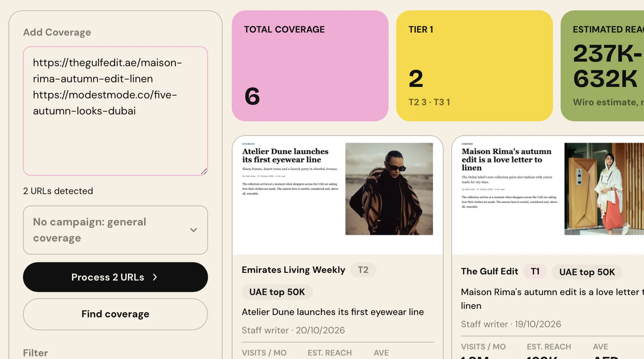Select the Total Coverage stat card
Viewport: 644px width, 359px height.
(310, 66)
